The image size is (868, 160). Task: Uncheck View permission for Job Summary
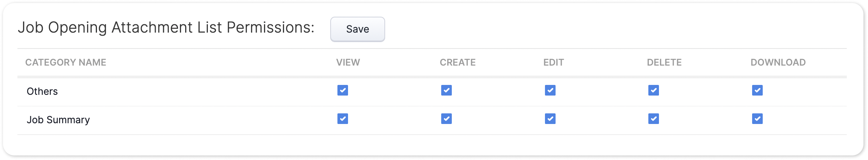(343, 119)
